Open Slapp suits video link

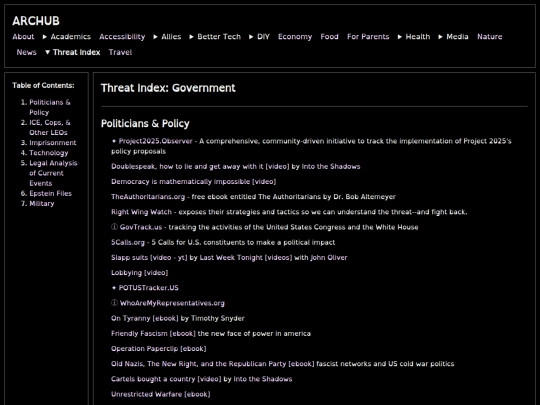click(149, 257)
